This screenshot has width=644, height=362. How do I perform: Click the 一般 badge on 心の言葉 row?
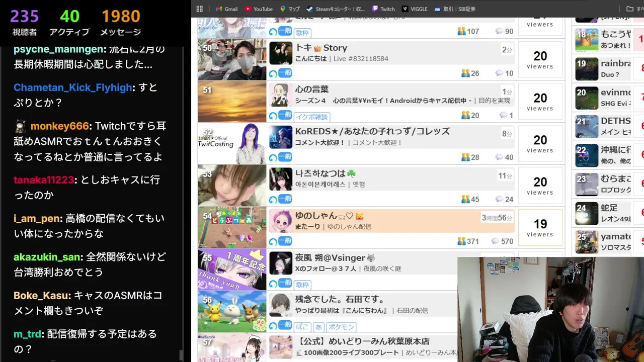pos(285,115)
